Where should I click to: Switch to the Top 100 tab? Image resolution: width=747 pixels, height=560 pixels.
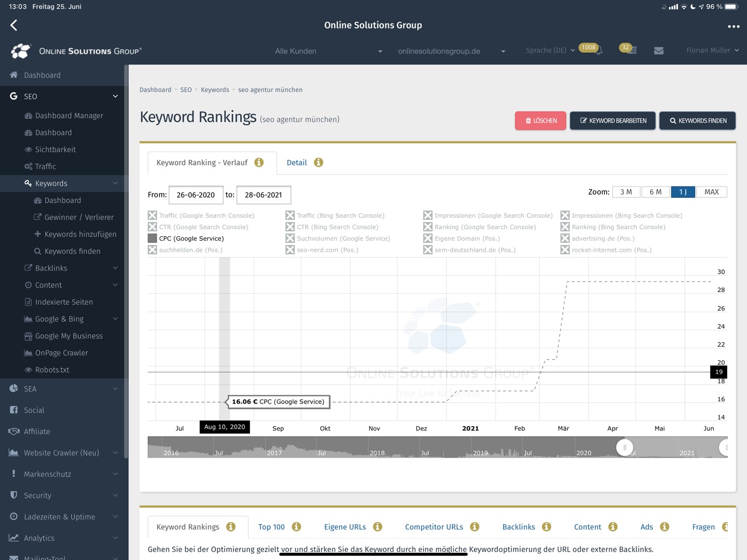tap(271, 527)
